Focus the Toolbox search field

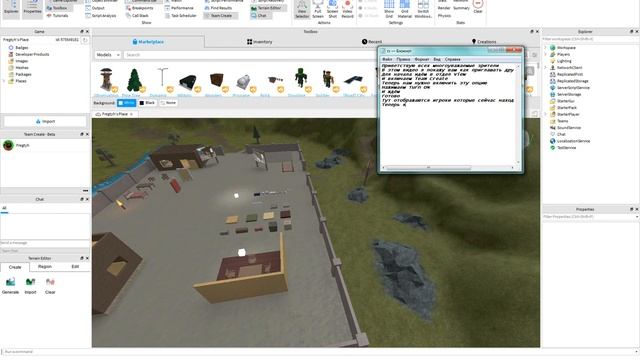(249, 55)
